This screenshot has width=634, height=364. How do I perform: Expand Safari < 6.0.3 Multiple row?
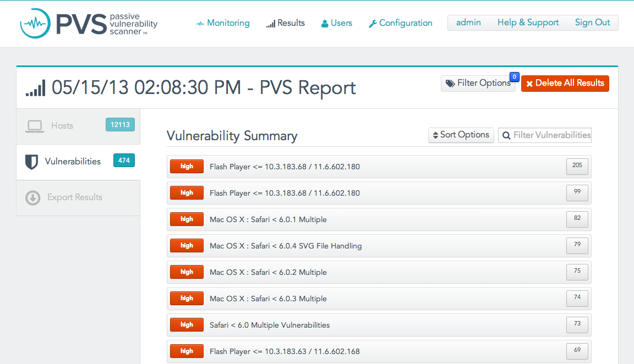tap(379, 299)
